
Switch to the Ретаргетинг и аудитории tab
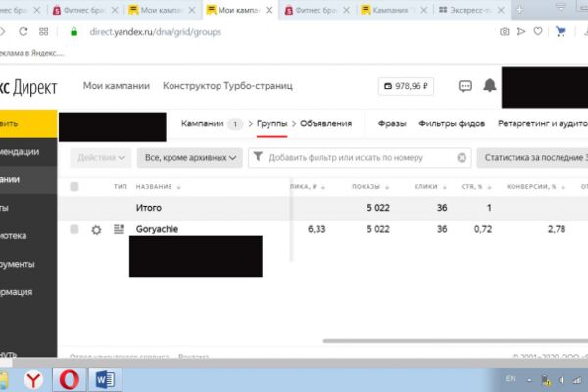click(x=543, y=123)
